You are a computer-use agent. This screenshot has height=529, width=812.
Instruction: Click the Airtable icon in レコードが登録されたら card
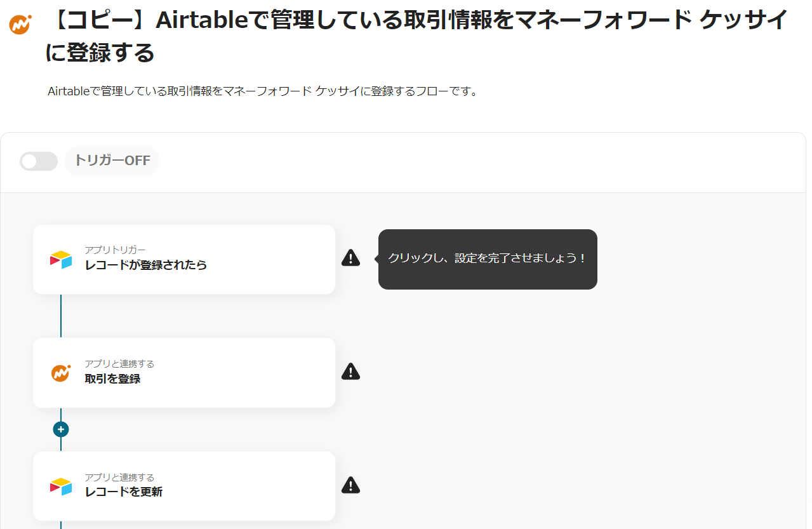click(x=61, y=259)
